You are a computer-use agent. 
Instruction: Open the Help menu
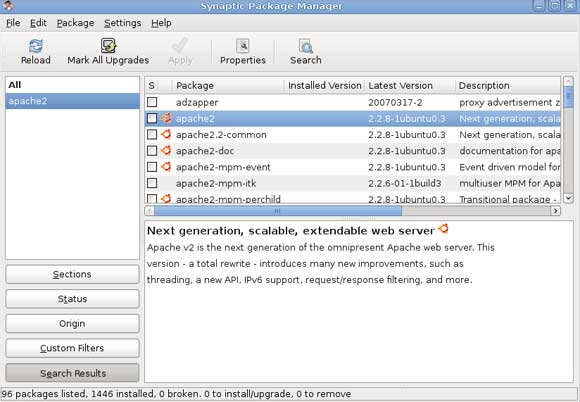(x=161, y=23)
